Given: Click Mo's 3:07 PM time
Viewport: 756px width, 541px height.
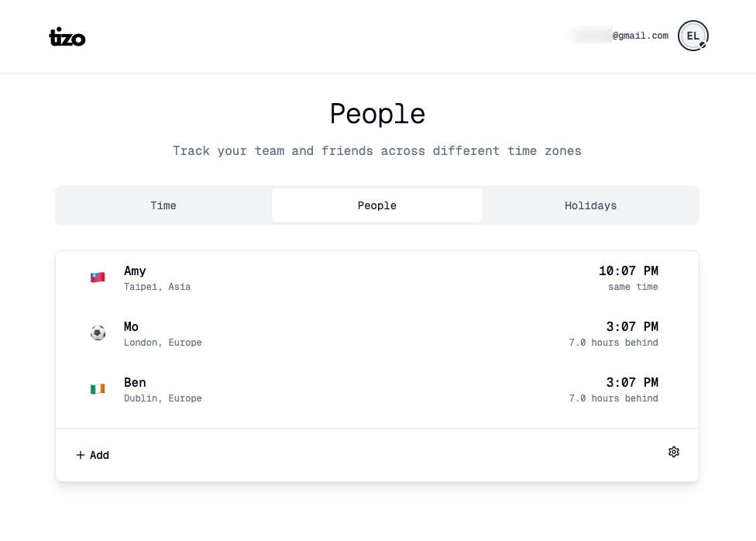Looking at the screenshot, I should [x=632, y=327].
